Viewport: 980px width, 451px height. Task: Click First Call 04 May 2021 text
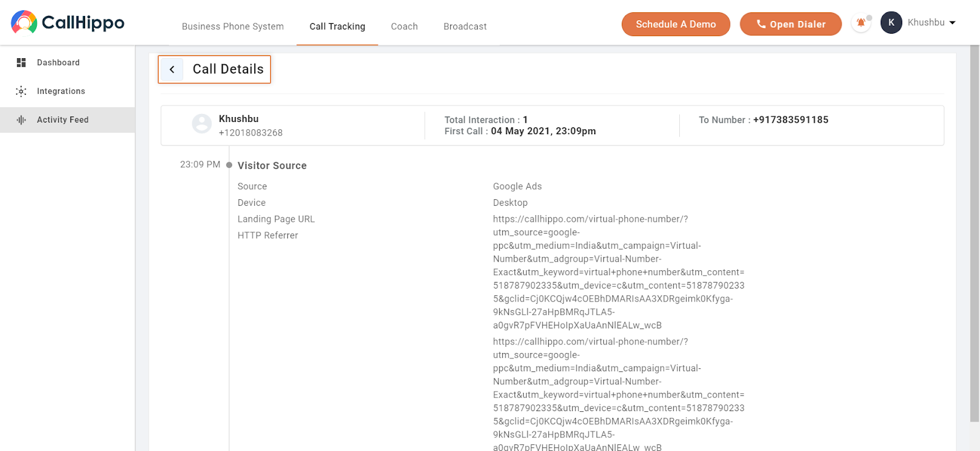point(520,131)
